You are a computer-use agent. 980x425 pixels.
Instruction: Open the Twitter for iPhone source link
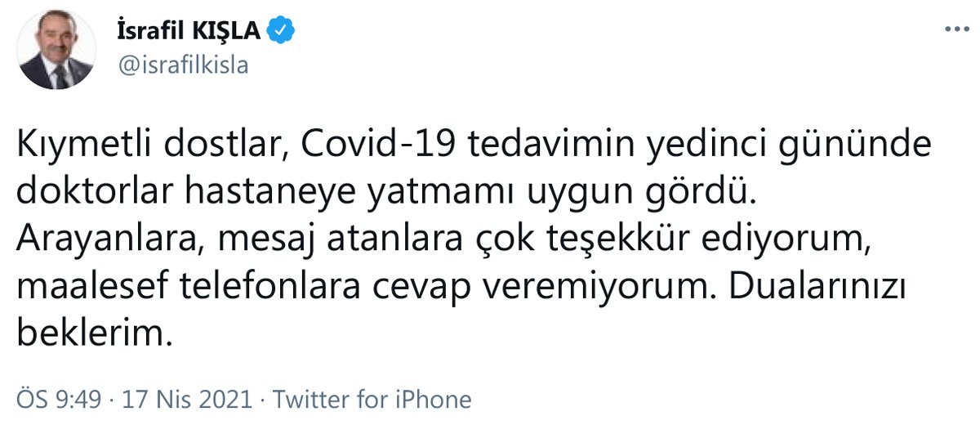372,400
